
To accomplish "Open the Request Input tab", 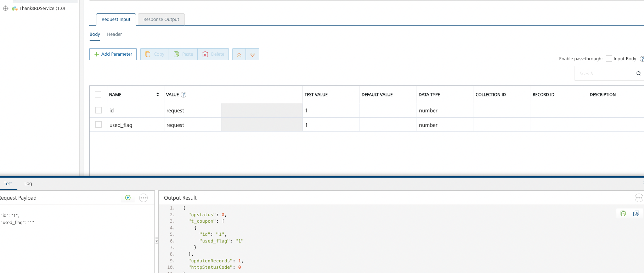I will (116, 19).
